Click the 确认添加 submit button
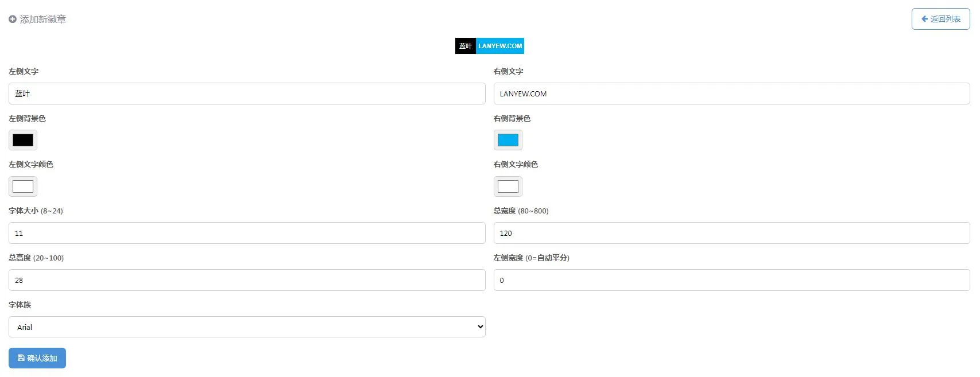 point(37,358)
